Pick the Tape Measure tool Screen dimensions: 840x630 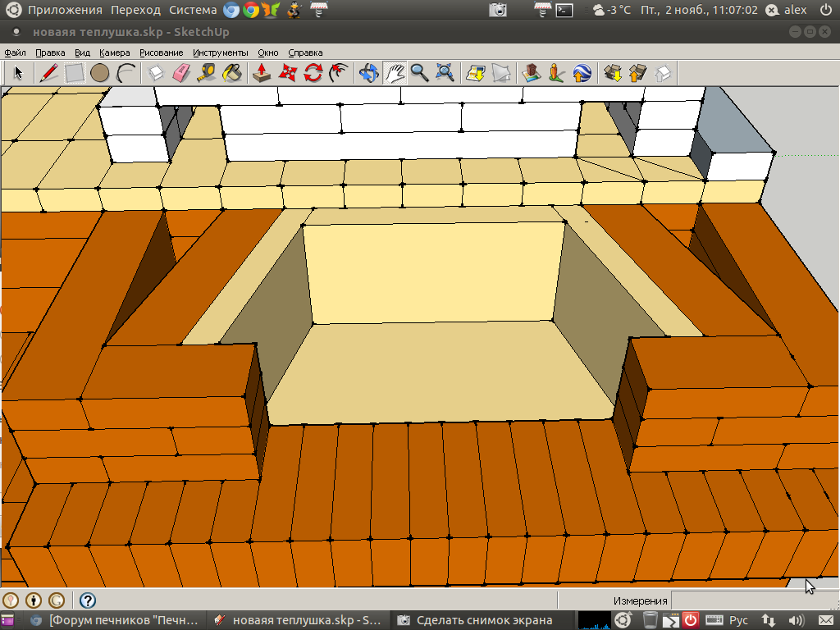click(x=206, y=73)
